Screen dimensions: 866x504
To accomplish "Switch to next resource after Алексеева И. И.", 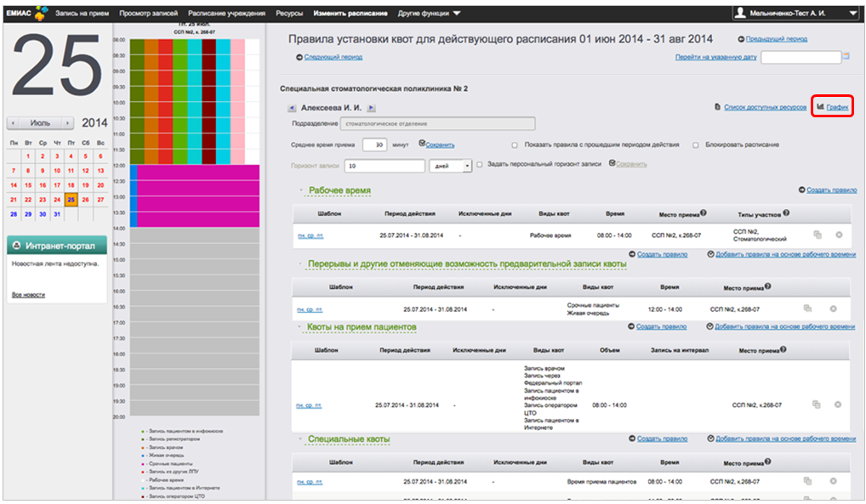I will 371,108.
